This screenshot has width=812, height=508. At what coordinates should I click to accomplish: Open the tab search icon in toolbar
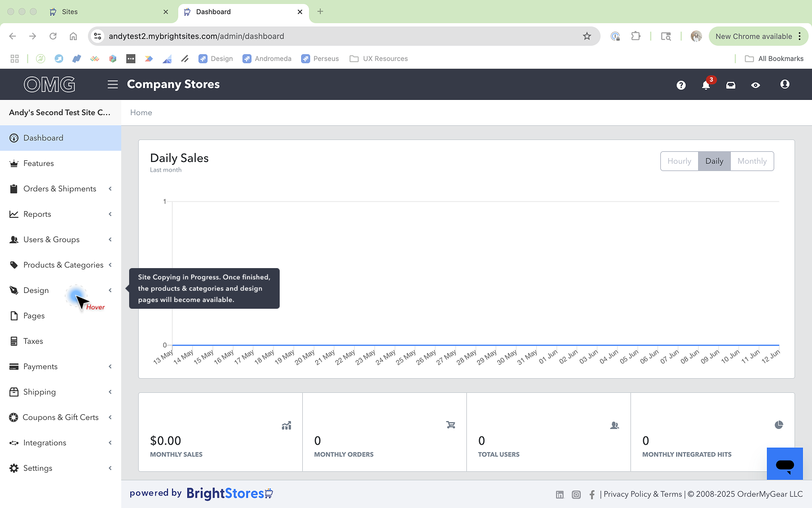point(666,36)
